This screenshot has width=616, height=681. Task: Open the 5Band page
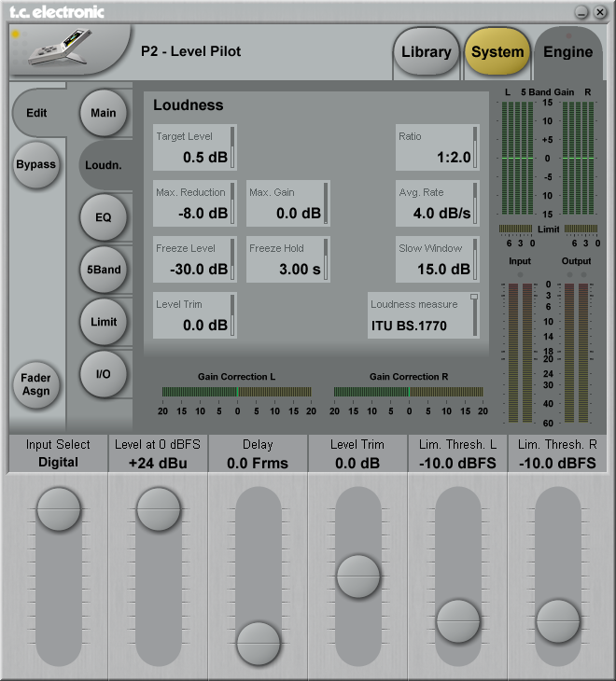104,270
